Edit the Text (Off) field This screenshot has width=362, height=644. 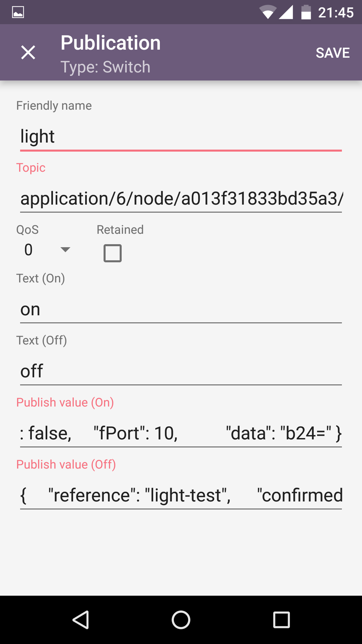tap(181, 371)
